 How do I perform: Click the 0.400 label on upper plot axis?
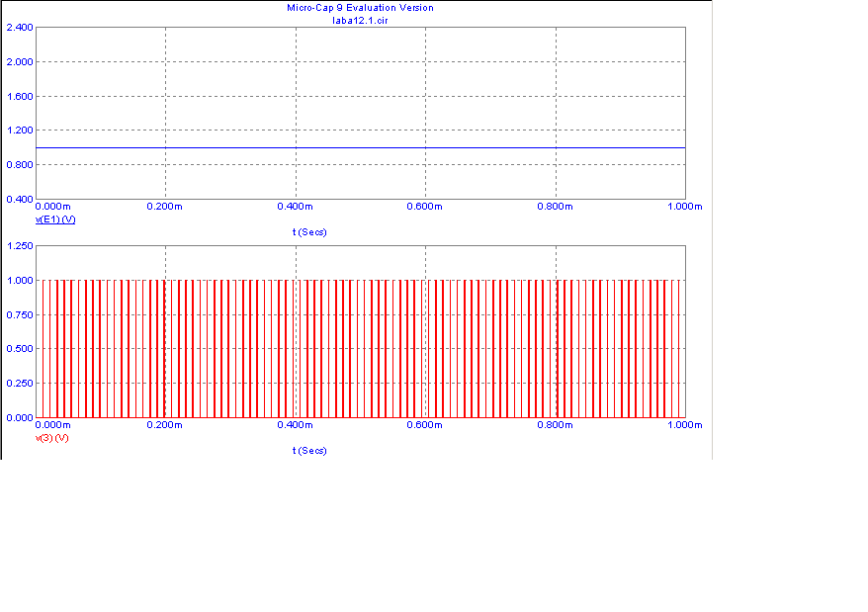pos(20,199)
